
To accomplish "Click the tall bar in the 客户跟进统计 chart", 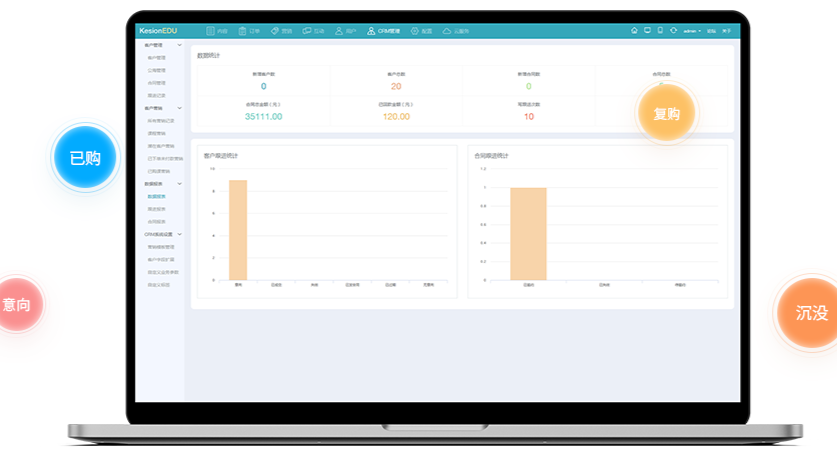I will click(237, 230).
